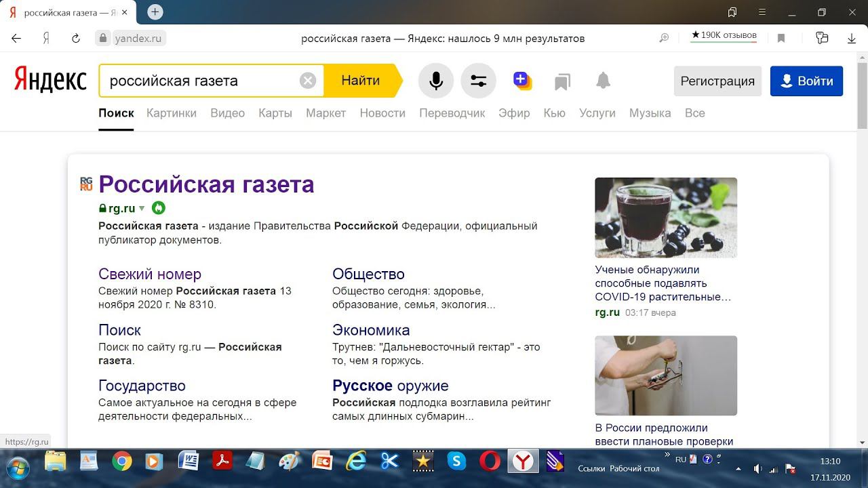Viewport: 868px width, 488px height.
Task: Show all services via Все tab
Action: pos(695,113)
